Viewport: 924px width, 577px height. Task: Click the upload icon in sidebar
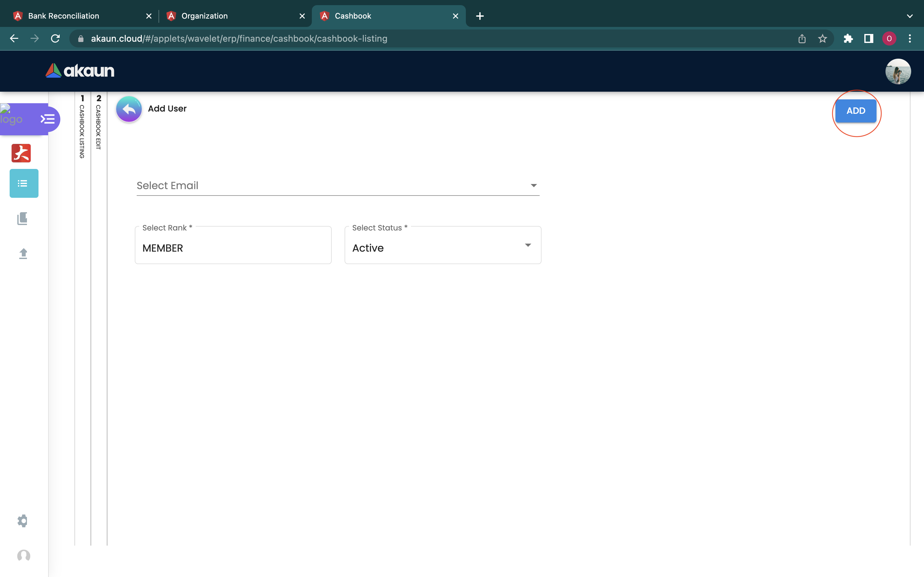[23, 253]
